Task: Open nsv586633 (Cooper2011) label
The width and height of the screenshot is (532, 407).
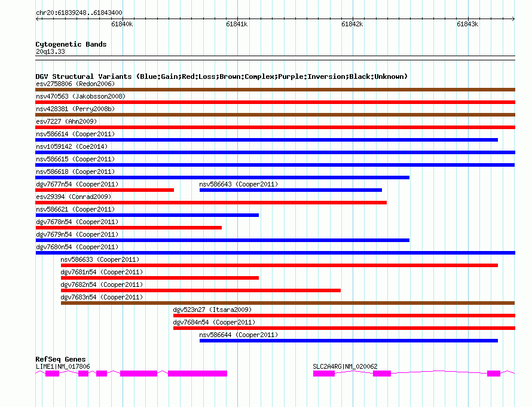Action: point(100,259)
